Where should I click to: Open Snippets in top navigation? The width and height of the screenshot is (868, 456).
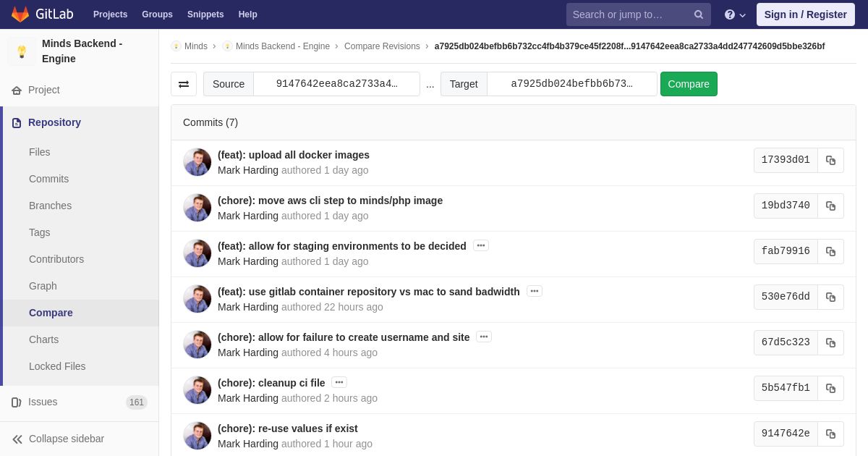(205, 14)
